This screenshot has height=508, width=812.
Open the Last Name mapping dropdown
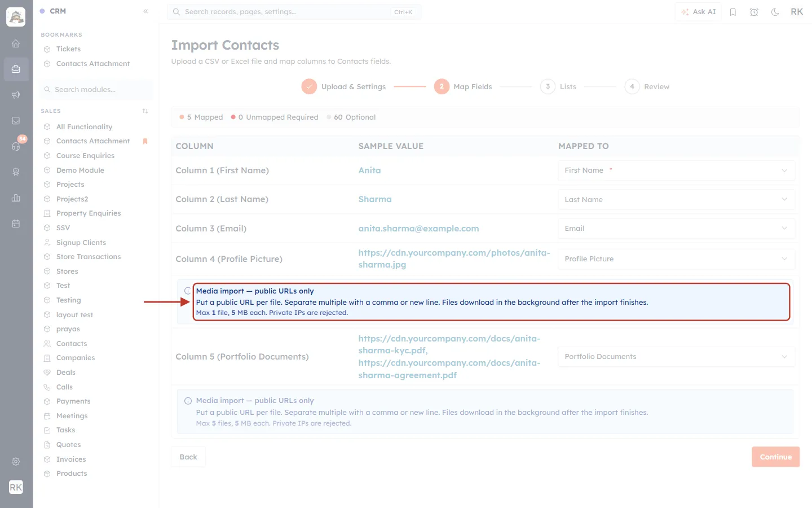[x=677, y=199]
